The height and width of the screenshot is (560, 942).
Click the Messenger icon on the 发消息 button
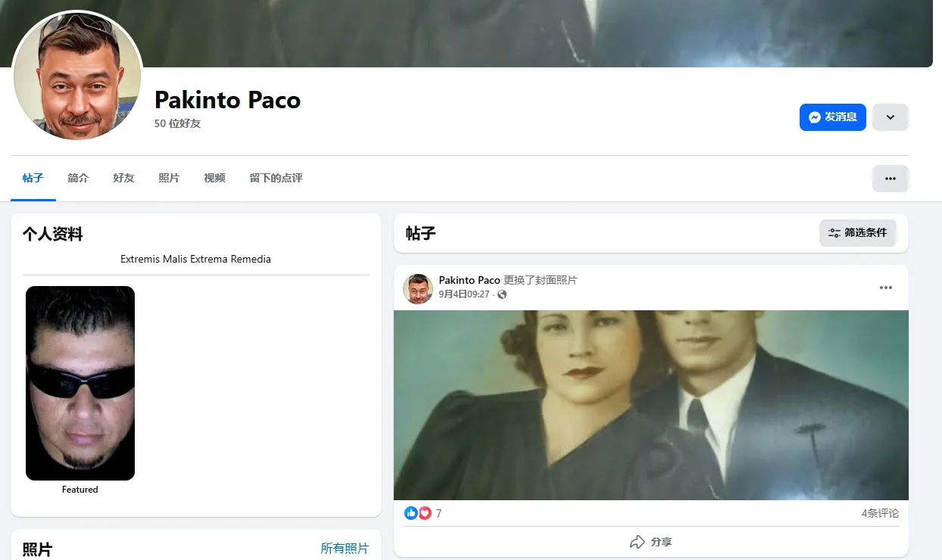(x=813, y=117)
